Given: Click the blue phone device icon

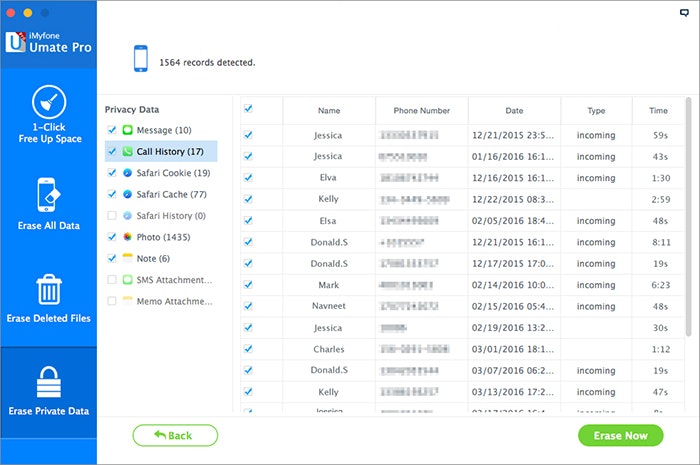Looking at the screenshot, I should click(141, 58).
